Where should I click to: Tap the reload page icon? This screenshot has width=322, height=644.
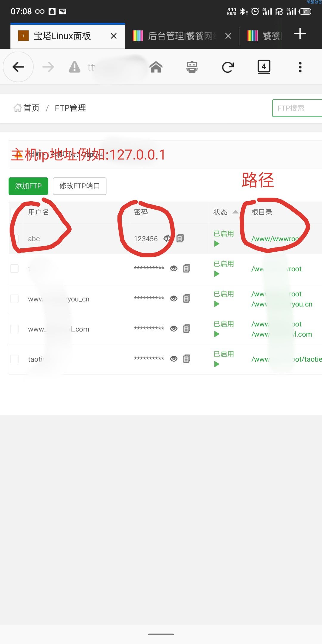coord(228,67)
